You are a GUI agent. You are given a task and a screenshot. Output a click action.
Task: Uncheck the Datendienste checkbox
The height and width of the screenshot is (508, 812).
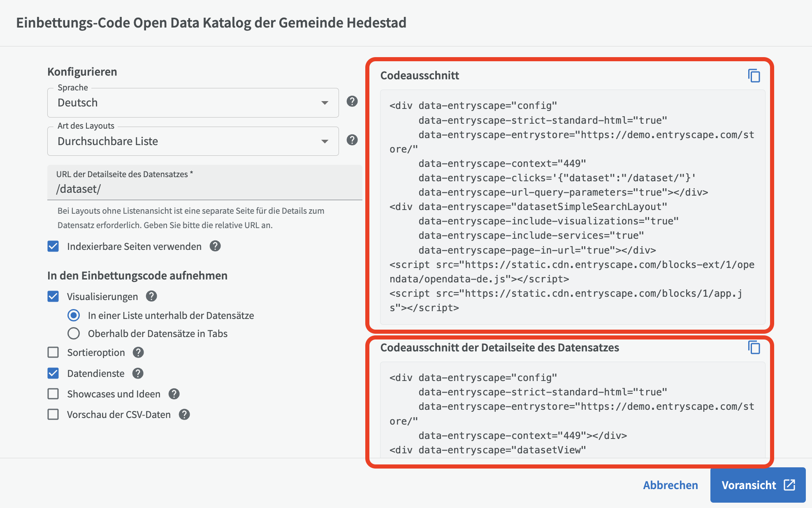pyautogui.click(x=53, y=373)
